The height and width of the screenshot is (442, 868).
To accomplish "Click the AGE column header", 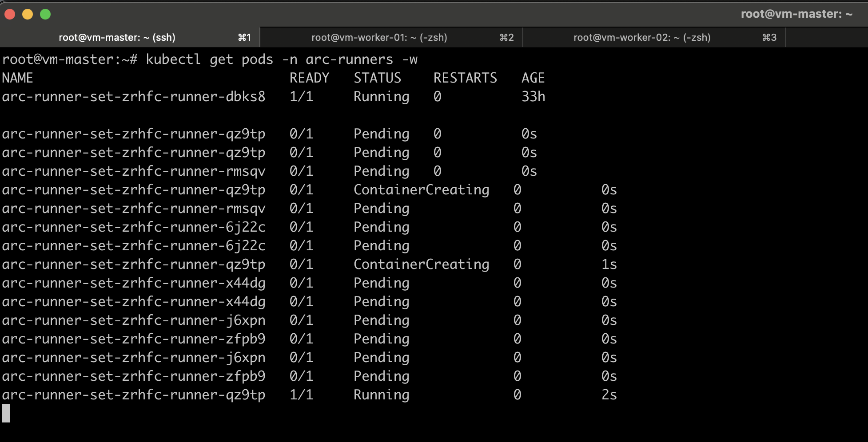I will tap(533, 78).
